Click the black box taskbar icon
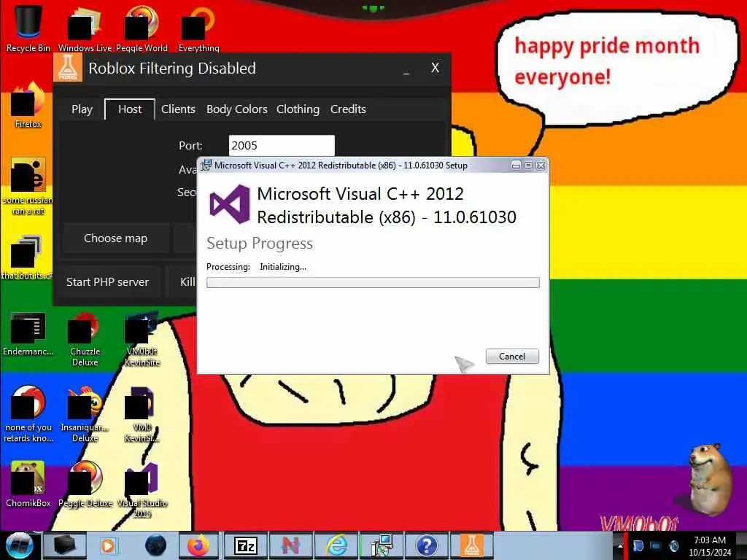 tap(64, 545)
